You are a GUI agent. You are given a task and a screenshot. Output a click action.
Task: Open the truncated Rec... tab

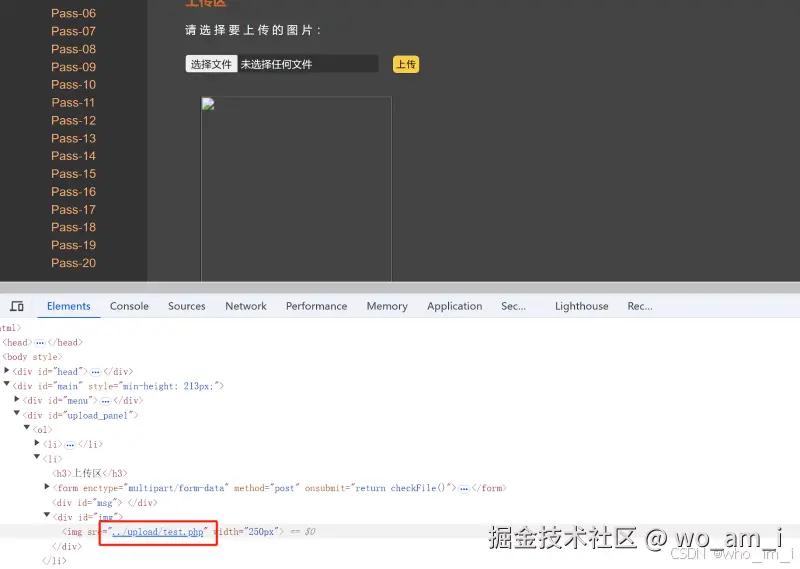[640, 306]
